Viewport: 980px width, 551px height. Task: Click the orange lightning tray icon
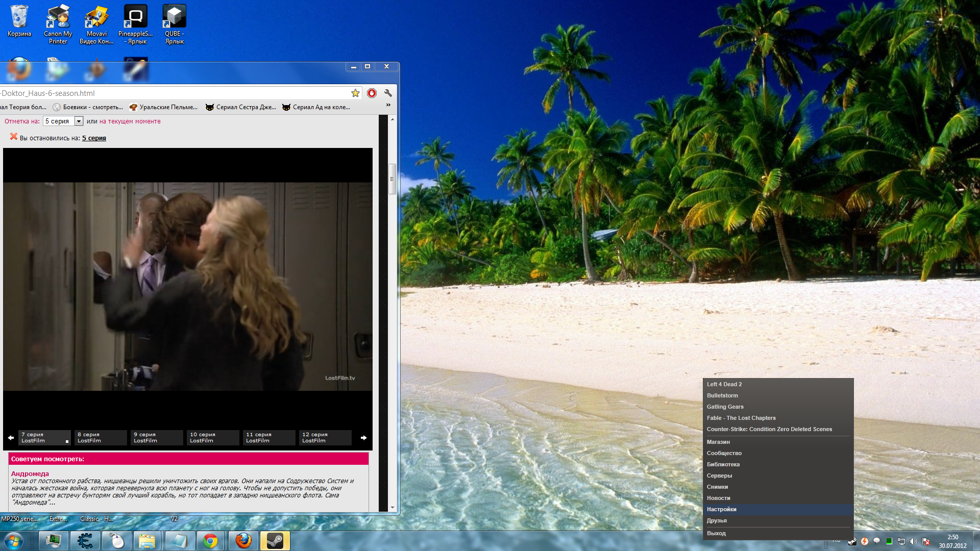pyautogui.click(x=864, y=542)
